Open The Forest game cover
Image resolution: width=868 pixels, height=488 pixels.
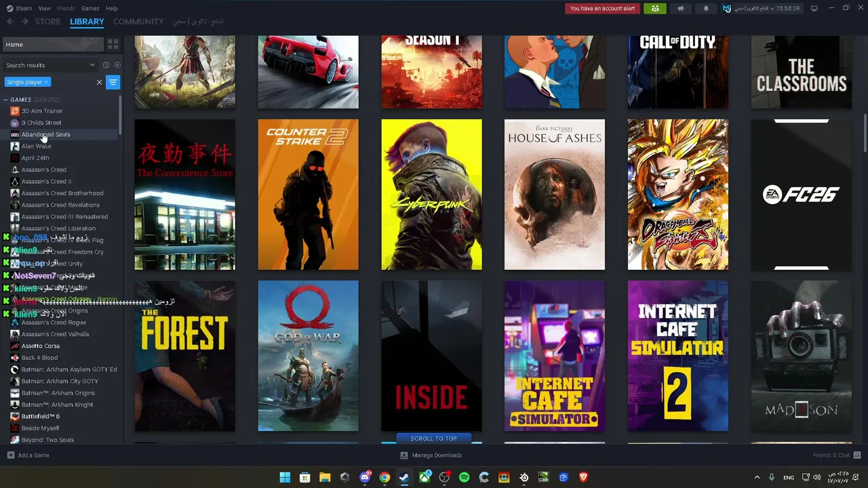click(185, 356)
